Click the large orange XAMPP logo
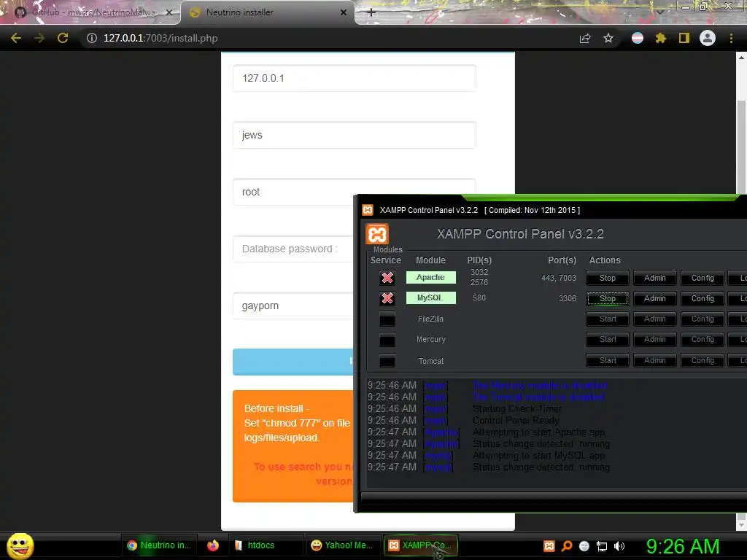The width and height of the screenshot is (747, 560). click(x=377, y=235)
